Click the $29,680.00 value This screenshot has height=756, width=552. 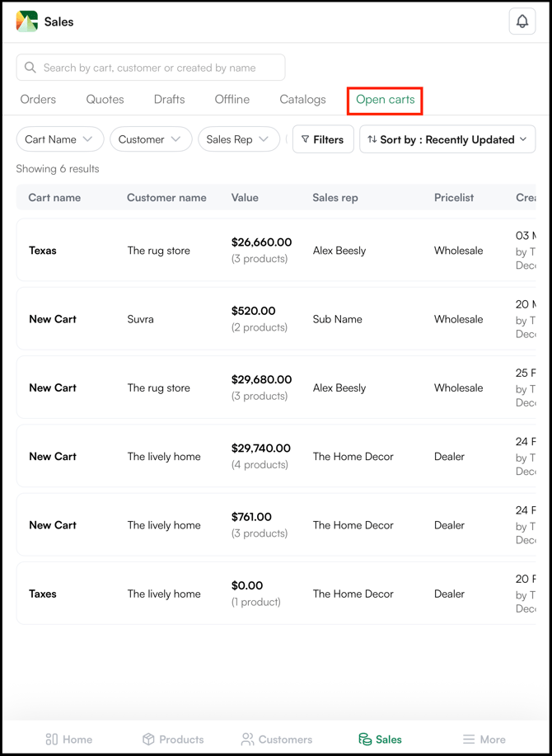[261, 379]
